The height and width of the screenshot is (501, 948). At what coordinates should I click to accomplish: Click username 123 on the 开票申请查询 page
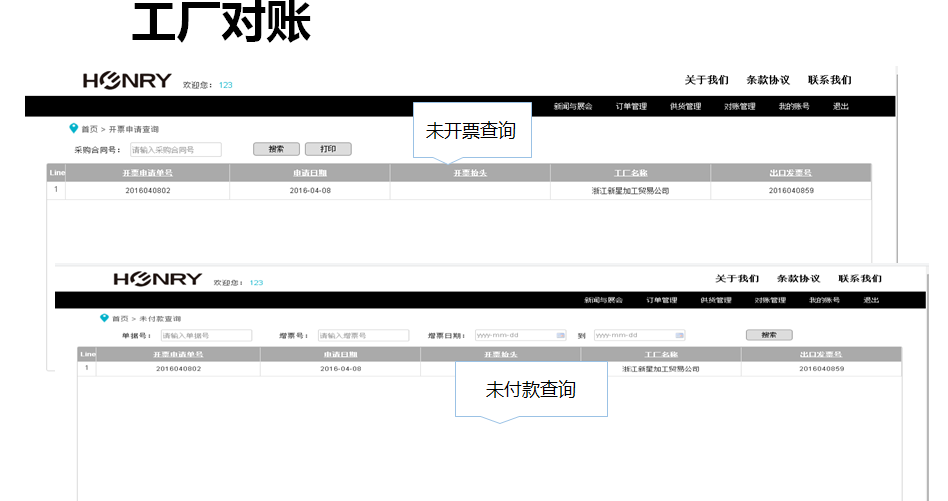pyautogui.click(x=226, y=85)
